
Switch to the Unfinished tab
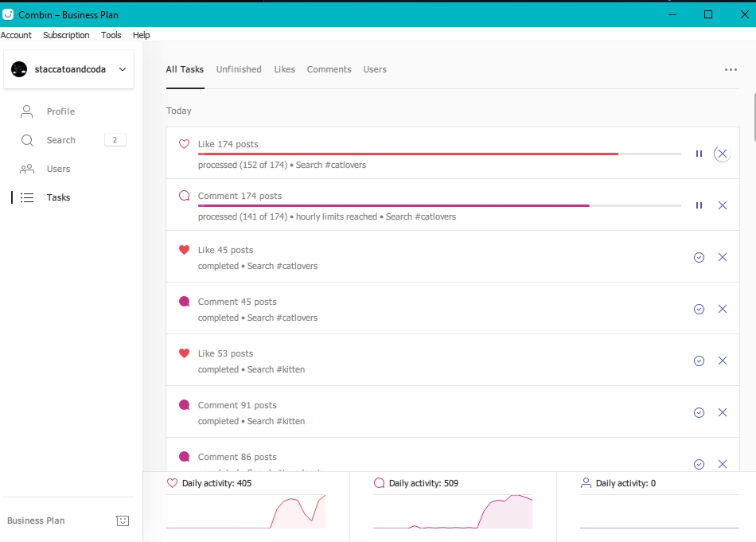click(x=239, y=69)
